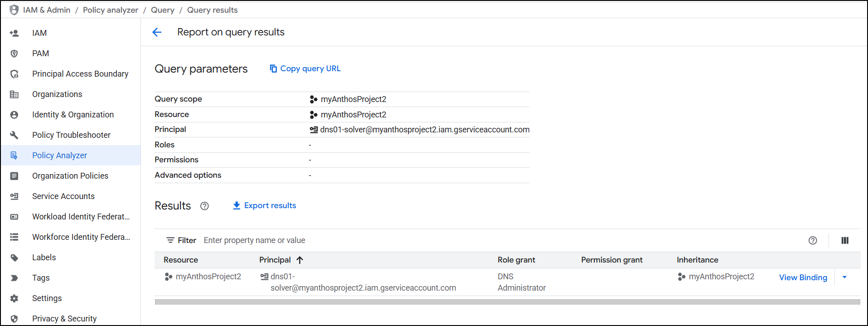The image size is (868, 326).
Task: Open the column display options icon
Action: (x=844, y=240)
